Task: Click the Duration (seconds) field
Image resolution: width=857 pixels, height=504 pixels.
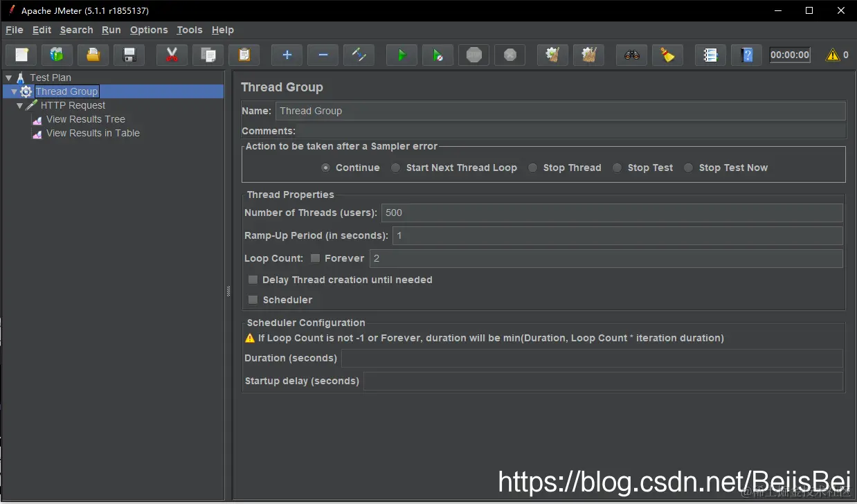Action: (592, 358)
